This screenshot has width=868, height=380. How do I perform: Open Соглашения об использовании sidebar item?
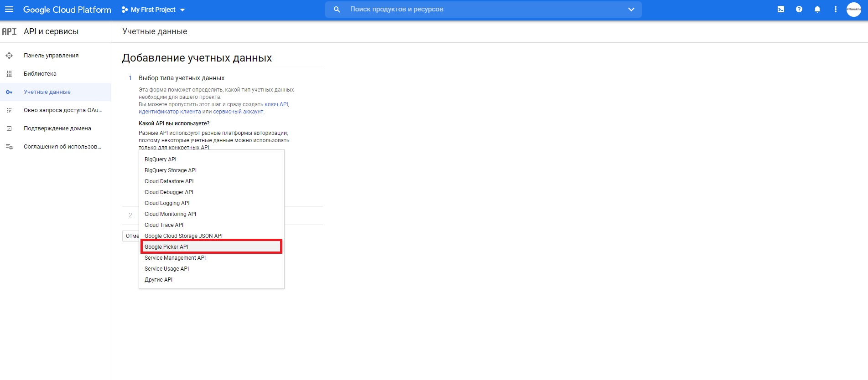(x=62, y=147)
